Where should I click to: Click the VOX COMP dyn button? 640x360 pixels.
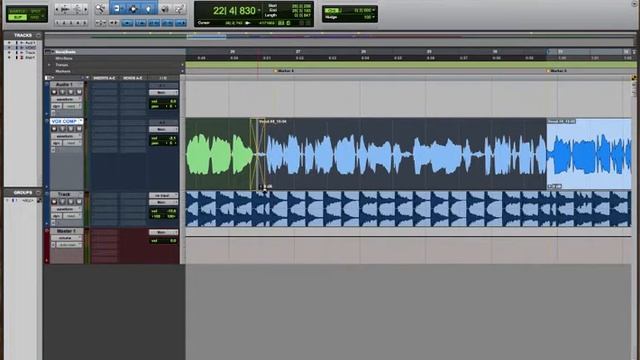(56, 143)
